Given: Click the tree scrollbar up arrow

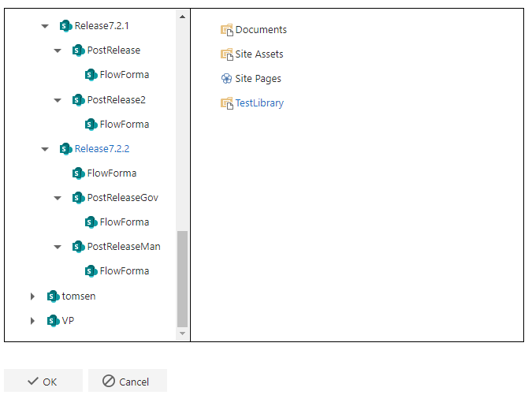Looking at the screenshot, I should [x=183, y=17].
